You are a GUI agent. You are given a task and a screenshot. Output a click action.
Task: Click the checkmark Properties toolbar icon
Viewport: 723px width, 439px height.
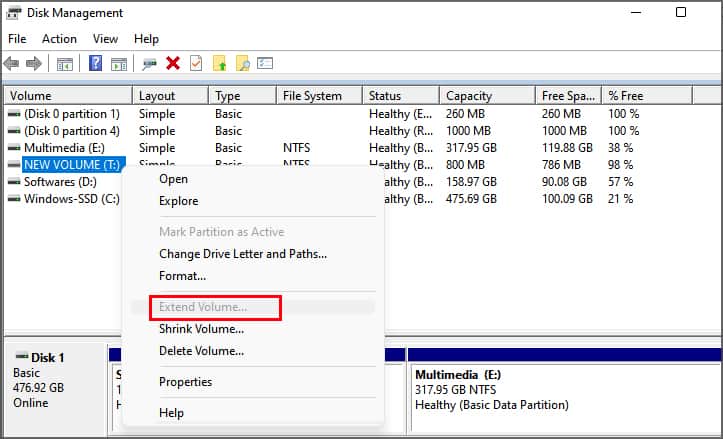pyautogui.click(x=196, y=63)
